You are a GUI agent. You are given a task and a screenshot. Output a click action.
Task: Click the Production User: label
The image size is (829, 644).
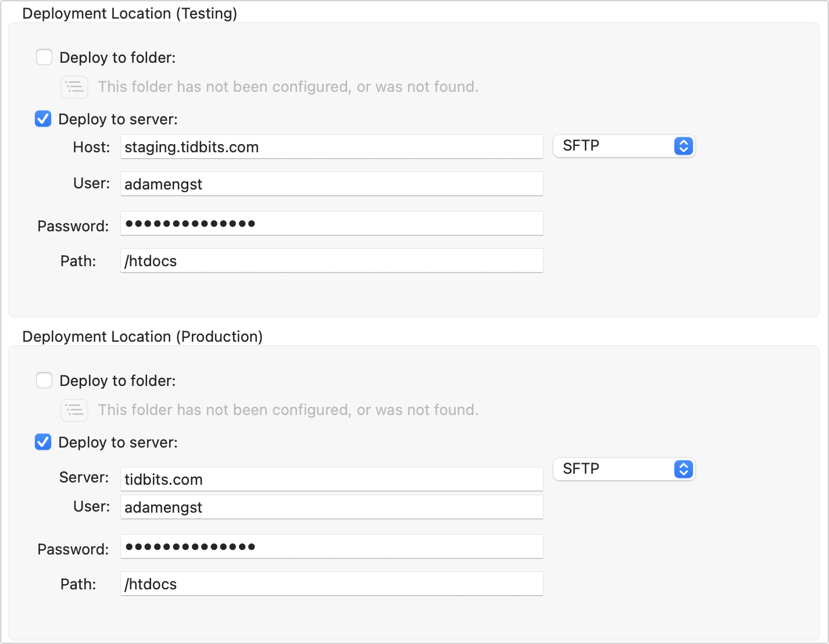(x=92, y=506)
